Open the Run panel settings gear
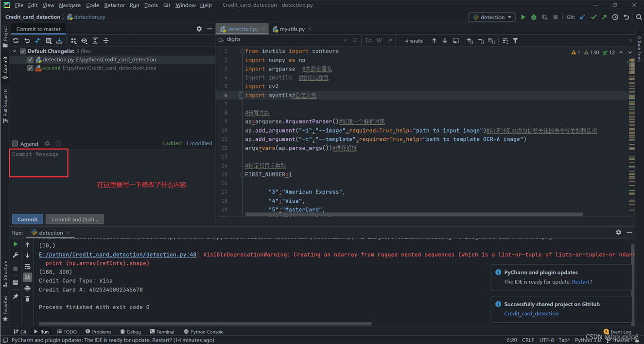Viewport: 644px width, 344px height. [x=618, y=233]
